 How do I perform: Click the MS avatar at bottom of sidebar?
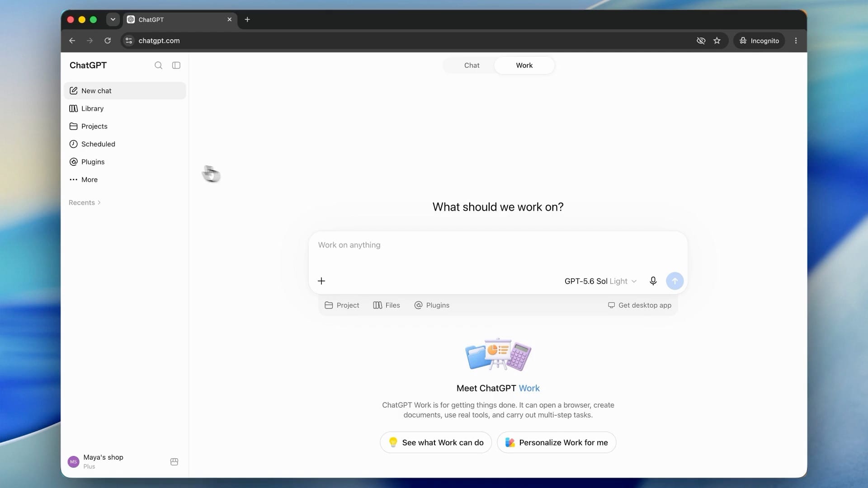(73, 462)
